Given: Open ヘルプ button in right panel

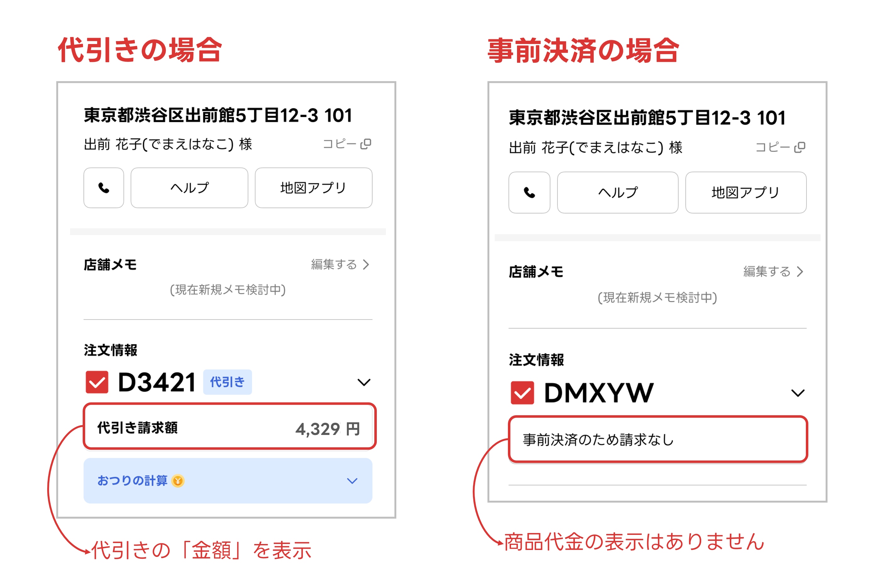Looking at the screenshot, I should 618,192.
